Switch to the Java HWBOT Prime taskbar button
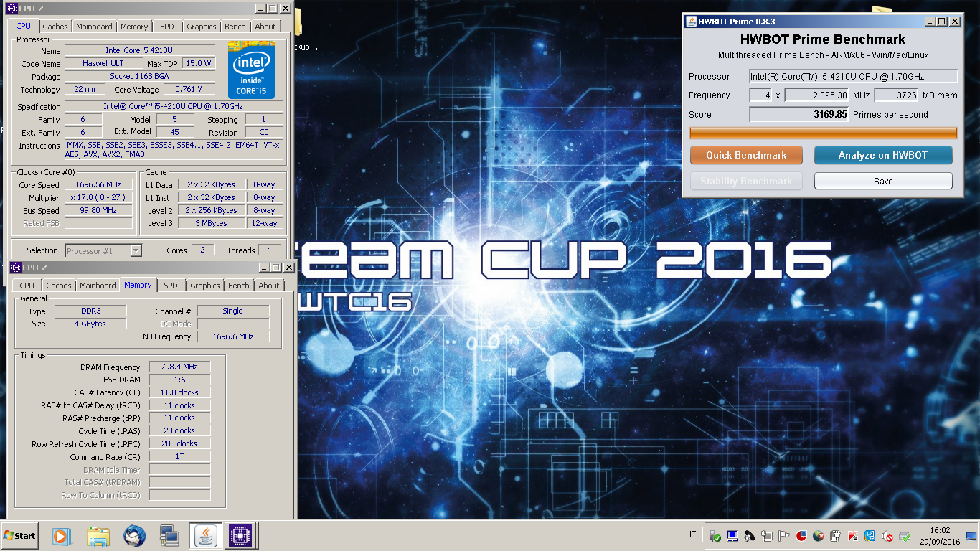980x551 pixels. [x=205, y=535]
